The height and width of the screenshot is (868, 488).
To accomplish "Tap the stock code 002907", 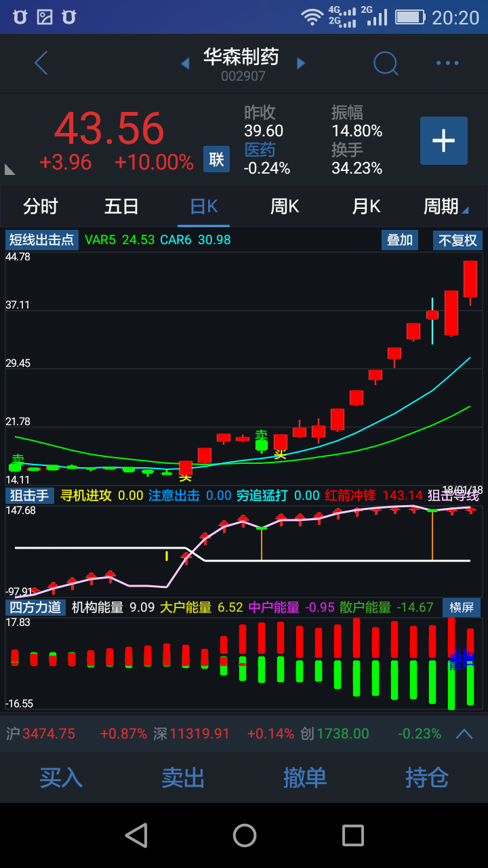I will [x=243, y=76].
